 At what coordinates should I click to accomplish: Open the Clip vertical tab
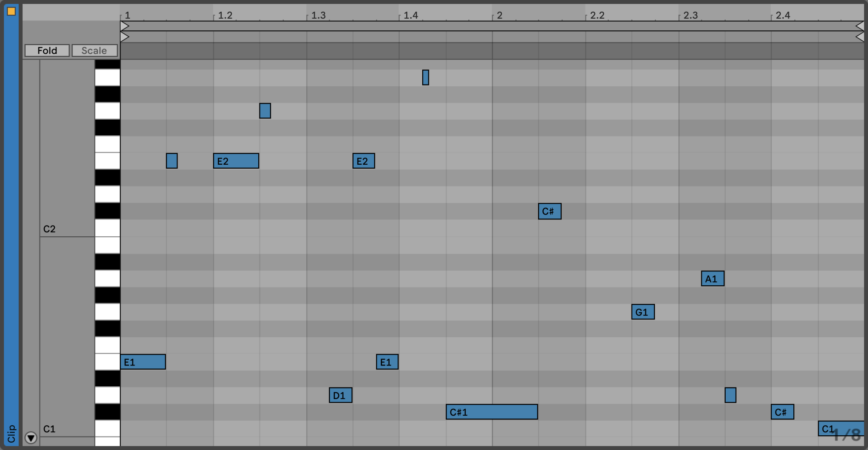[x=11, y=434]
